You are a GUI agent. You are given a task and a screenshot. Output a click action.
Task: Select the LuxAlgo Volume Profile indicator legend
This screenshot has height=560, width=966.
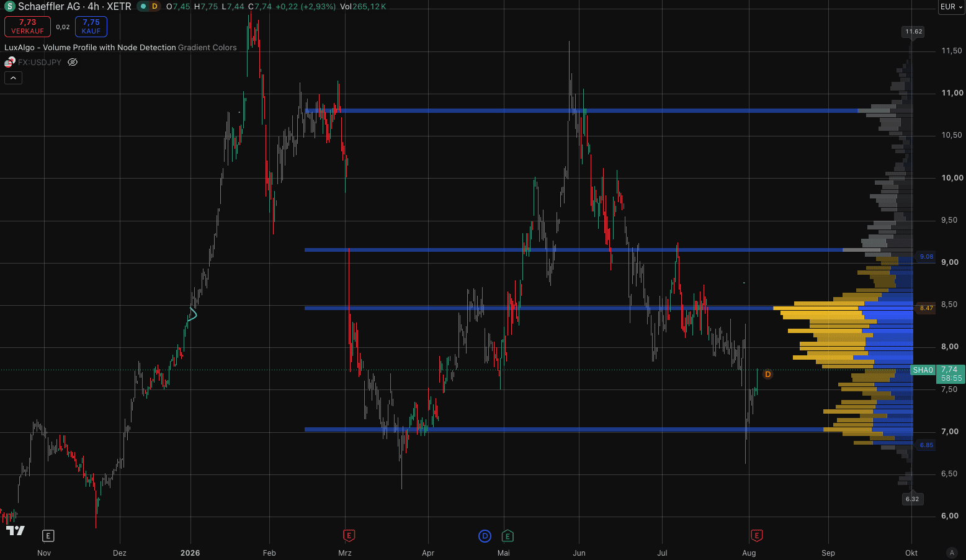tap(120, 48)
